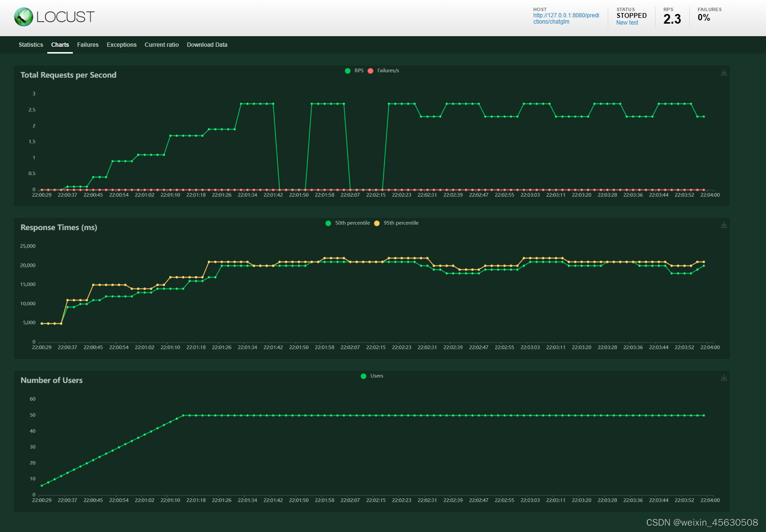Image resolution: width=766 pixels, height=532 pixels.
Task: Click the green RPS legend dot
Action: point(348,71)
